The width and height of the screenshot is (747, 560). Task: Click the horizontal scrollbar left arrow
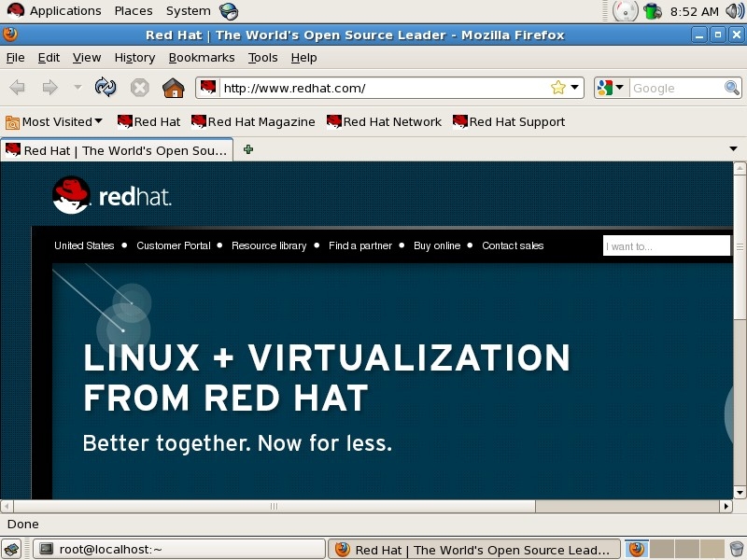click(x=7, y=506)
